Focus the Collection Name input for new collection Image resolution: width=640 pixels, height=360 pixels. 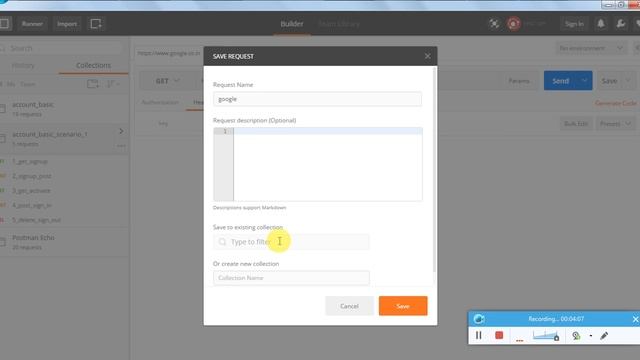(291, 278)
